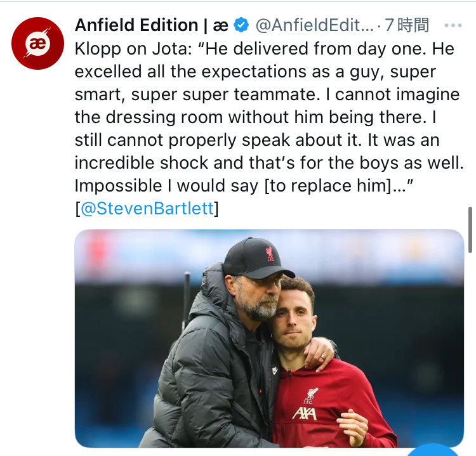Open the @StevenBartlett mention

tap(147, 209)
